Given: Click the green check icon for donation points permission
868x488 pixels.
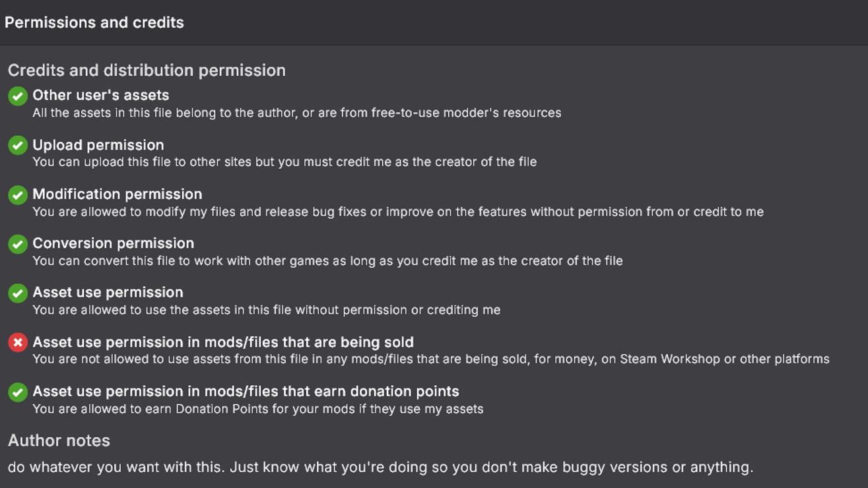Looking at the screenshot, I should (x=18, y=392).
